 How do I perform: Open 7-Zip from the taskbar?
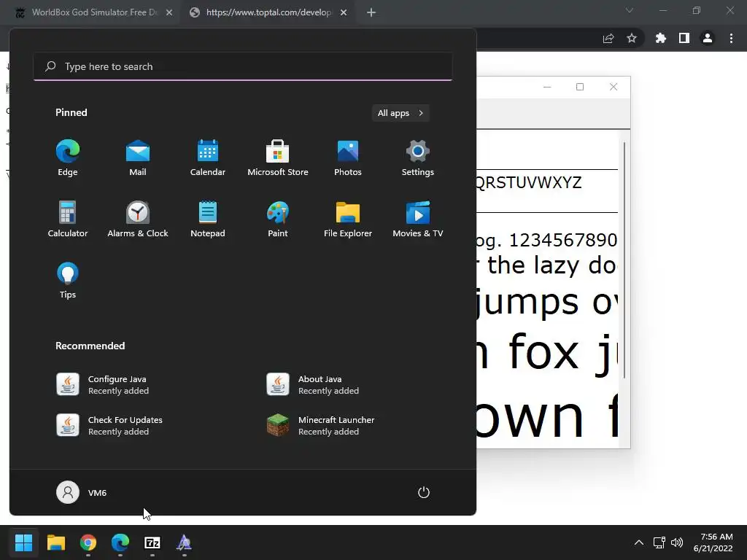coord(152,542)
